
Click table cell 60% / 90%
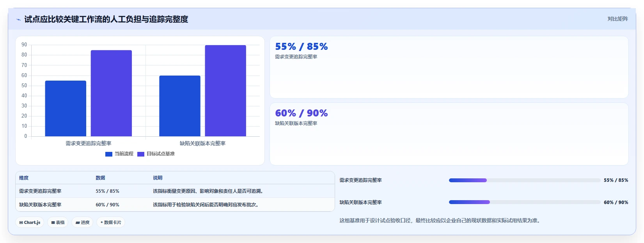point(107,205)
